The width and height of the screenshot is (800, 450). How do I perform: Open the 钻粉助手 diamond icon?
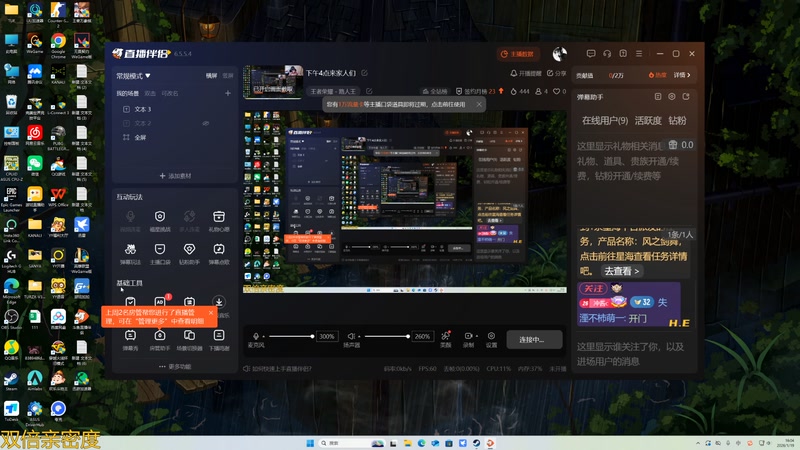pyautogui.click(x=189, y=249)
